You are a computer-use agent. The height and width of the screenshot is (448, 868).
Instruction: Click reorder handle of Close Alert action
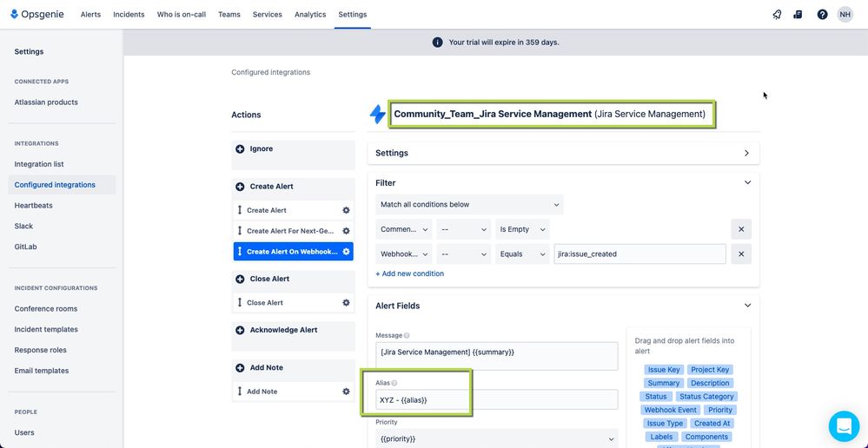point(240,302)
